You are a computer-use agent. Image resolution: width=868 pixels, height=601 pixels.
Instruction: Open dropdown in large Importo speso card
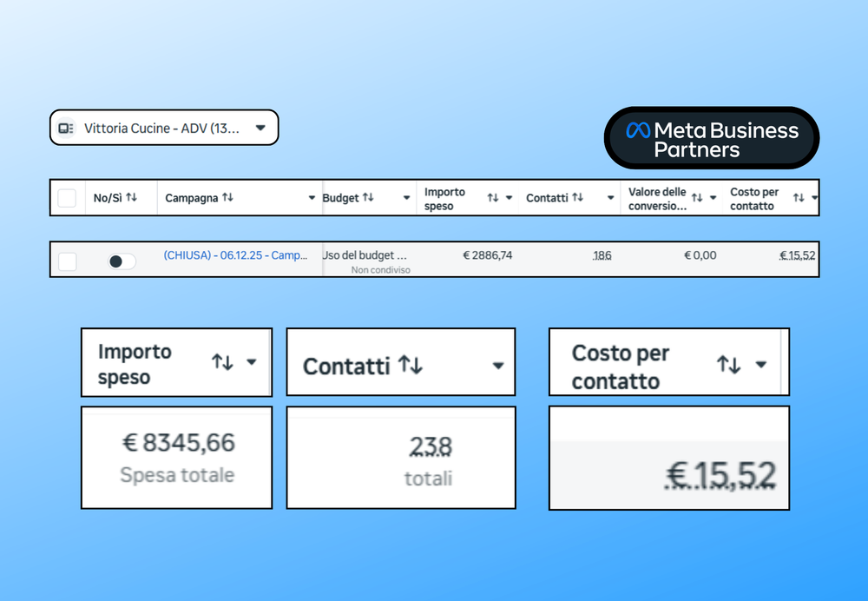(252, 362)
